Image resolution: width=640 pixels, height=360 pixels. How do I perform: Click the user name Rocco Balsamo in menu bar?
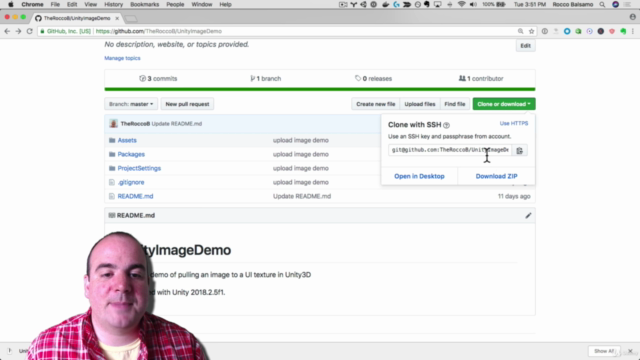[x=573, y=4]
